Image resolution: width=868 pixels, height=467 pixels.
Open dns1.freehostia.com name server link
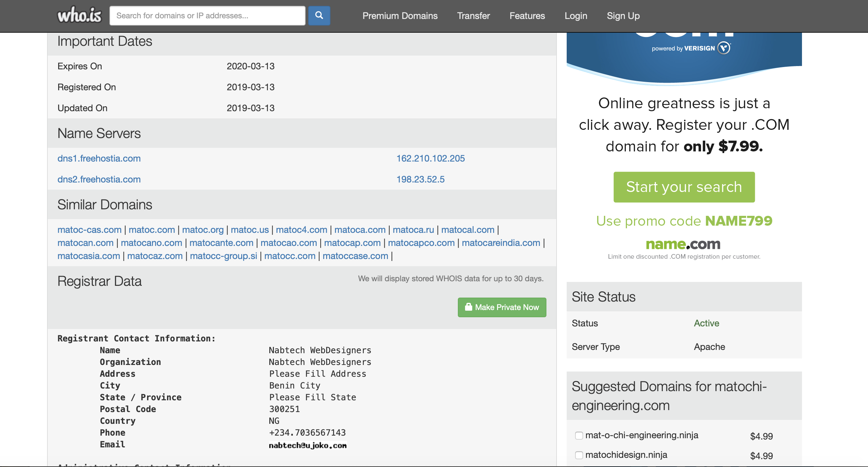coord(99,158)
